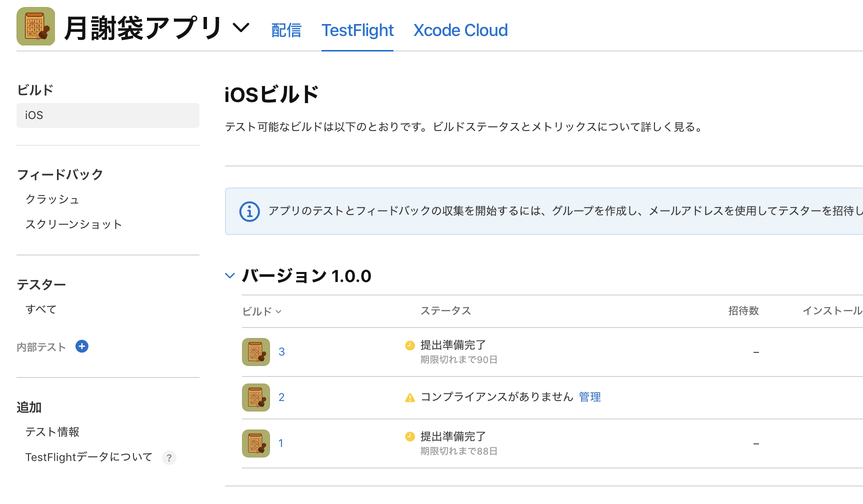
Task: Click the 月謝袋アプリ app icon in header
Action: coord(35,26)
